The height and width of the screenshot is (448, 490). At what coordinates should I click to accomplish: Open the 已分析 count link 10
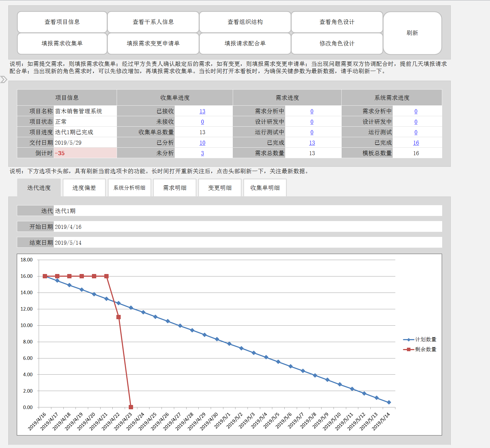(x=202, y=143)
